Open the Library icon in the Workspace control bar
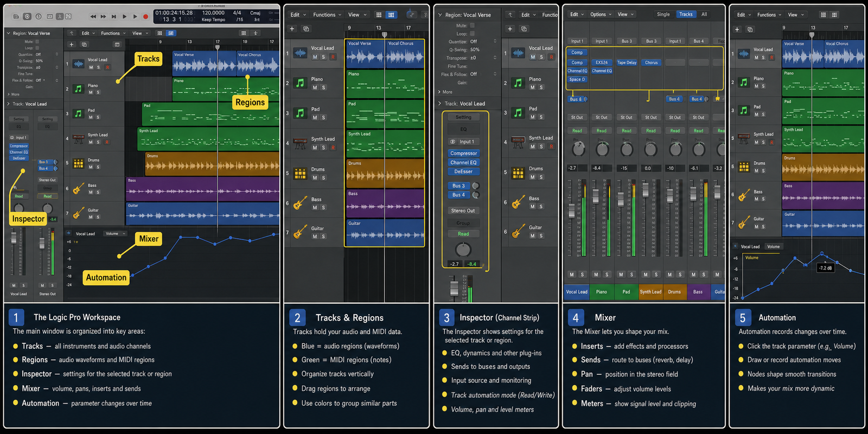This screenshot has height=434, width=868. pos(16,17)
